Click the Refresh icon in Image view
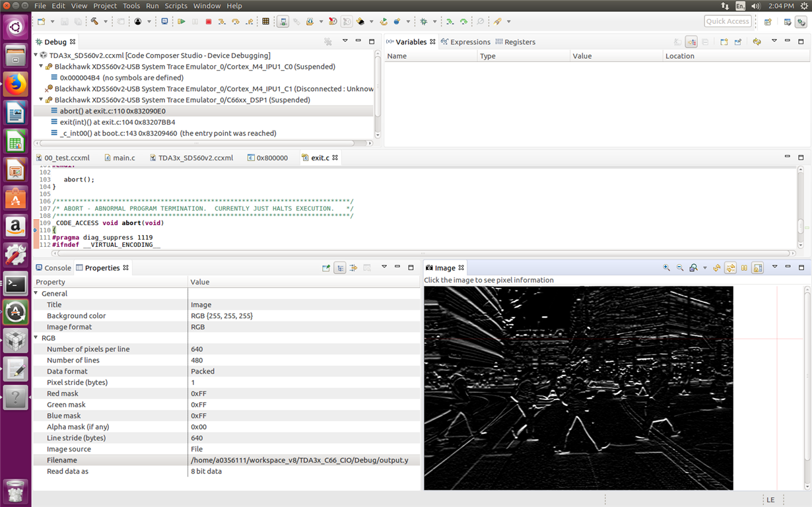The height and width of the screenshot is (507, 812). [717, 268]
